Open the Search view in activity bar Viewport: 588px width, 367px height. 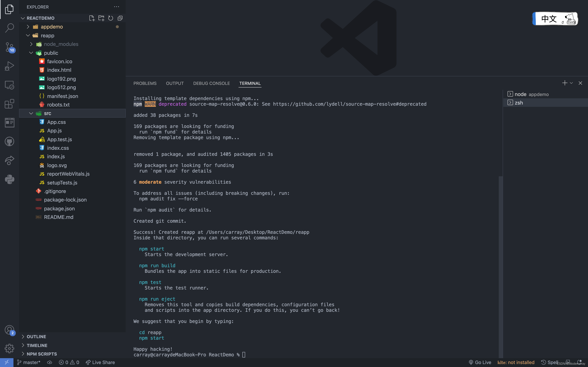coord(9,28)
